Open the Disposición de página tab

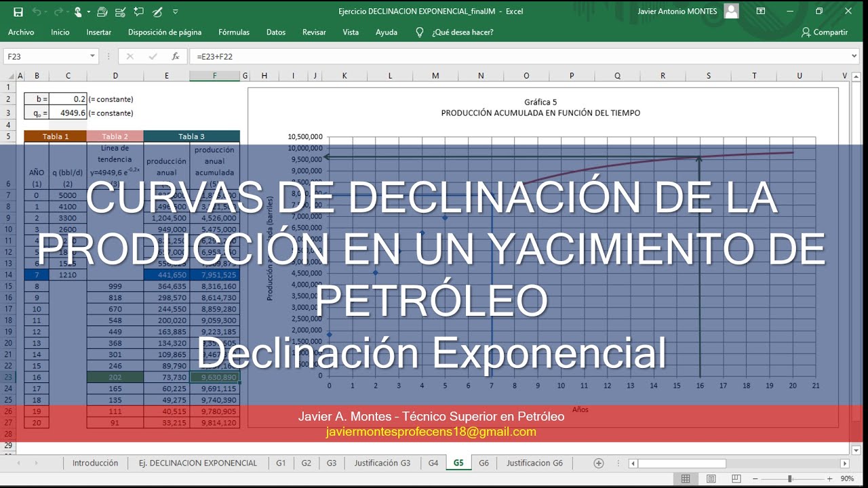(x=165, y=32)
